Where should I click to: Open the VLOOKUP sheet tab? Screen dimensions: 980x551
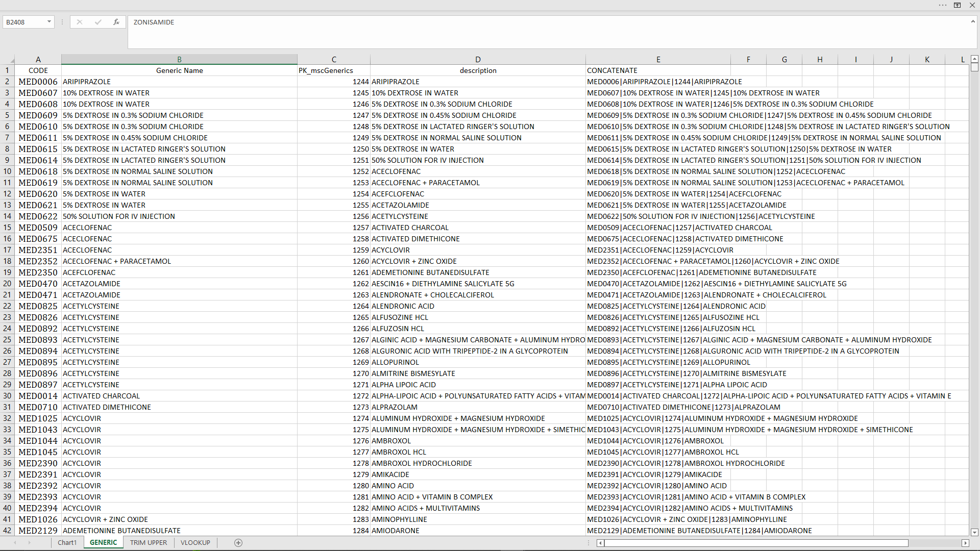[x=195, y=542]
